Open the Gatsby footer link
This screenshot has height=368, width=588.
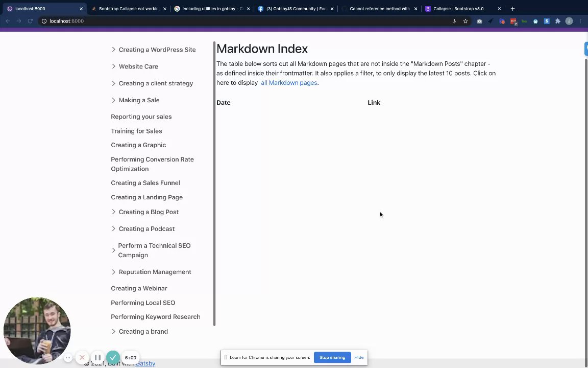click(145, 363)
